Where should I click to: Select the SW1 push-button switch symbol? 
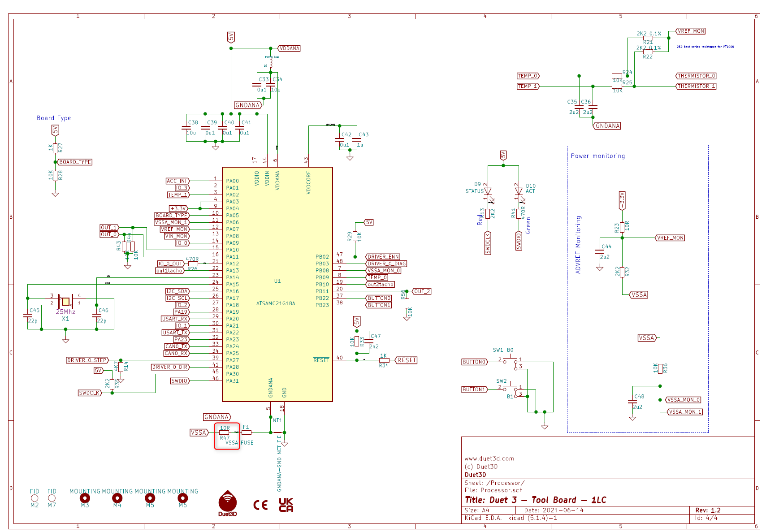click(x=511, y=362)
